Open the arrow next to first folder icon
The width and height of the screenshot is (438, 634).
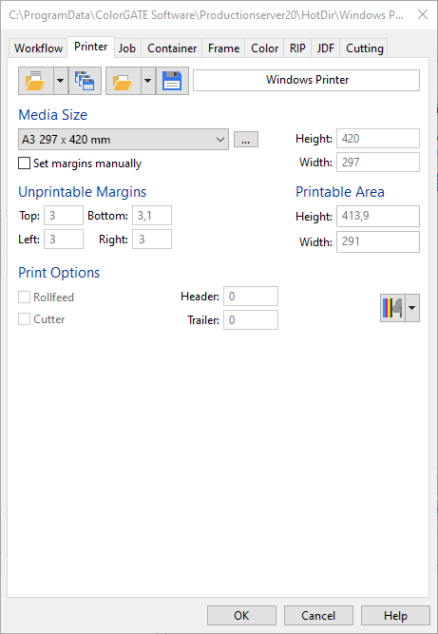(x=60, y=81)
